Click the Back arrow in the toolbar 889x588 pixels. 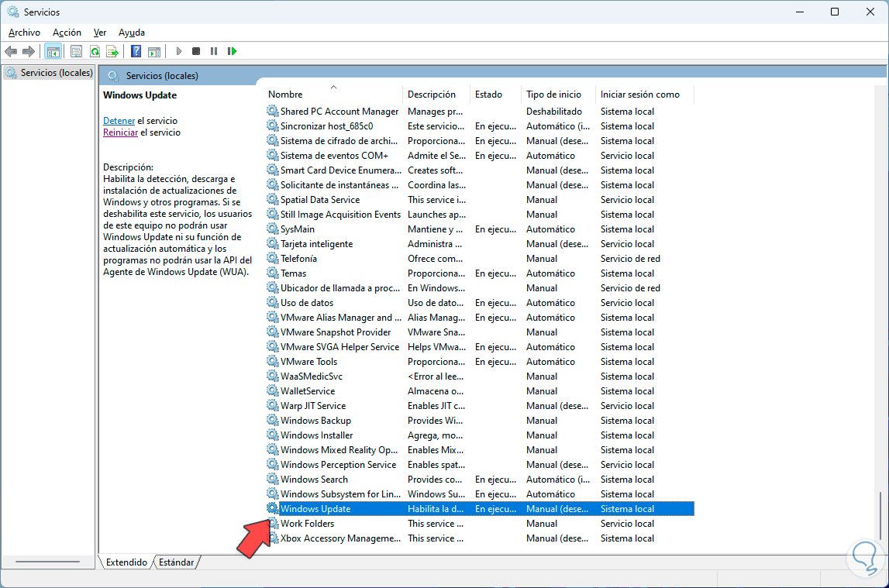(11, 52)
